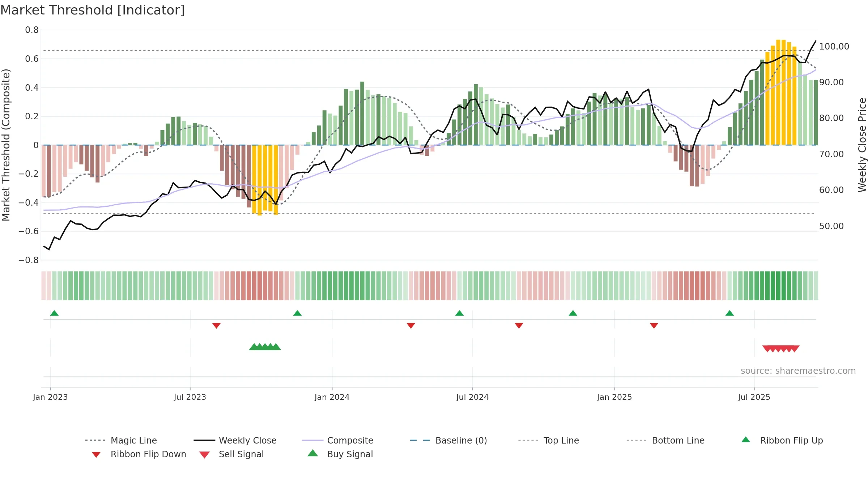
Task: Toggle the Weekly Close legend entry
Action: (x=235, y=440)
